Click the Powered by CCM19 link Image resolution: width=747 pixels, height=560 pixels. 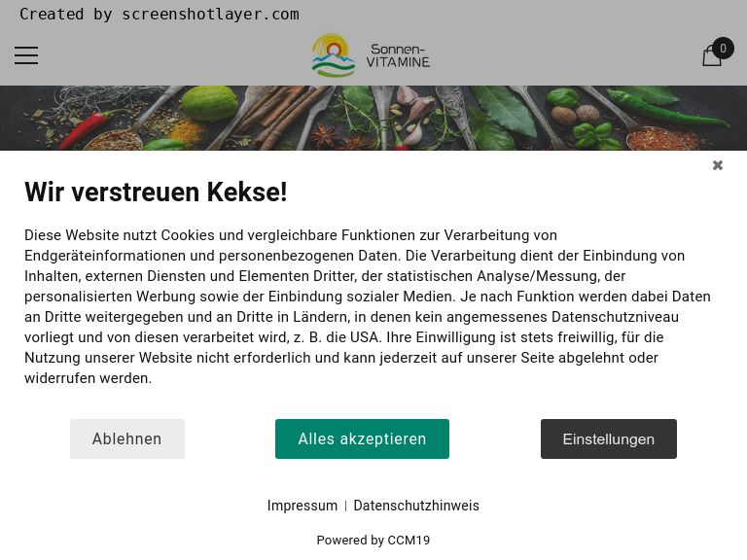point(373,540)
